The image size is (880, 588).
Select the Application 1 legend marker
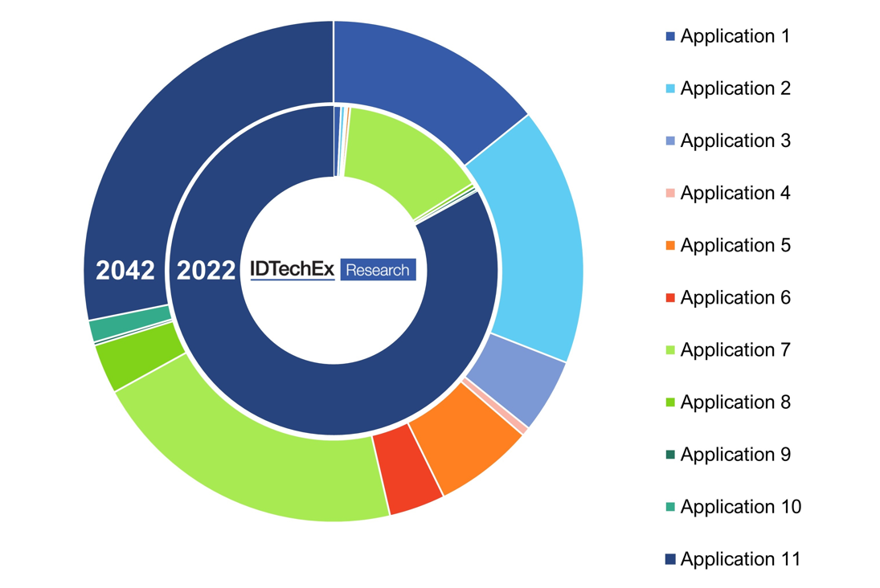(671, 35)
